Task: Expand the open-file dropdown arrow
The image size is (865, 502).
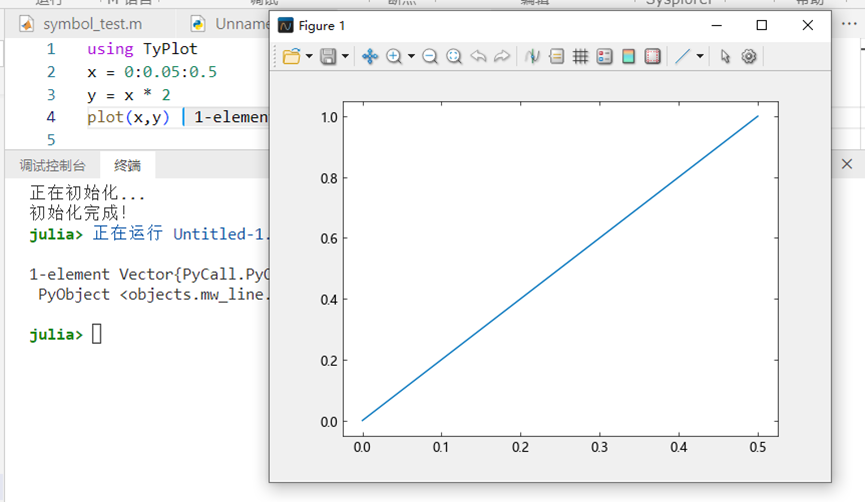Action: (309, 56)
